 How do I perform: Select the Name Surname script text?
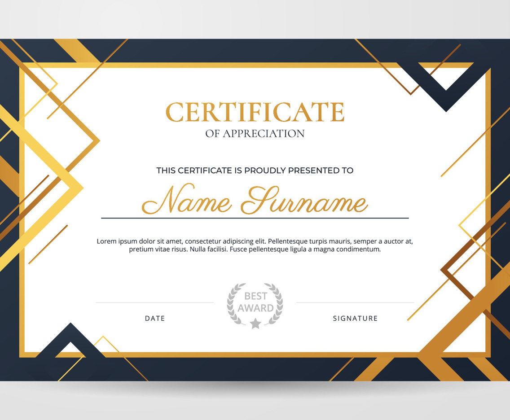pyautogui.click(x=255, y=201)
